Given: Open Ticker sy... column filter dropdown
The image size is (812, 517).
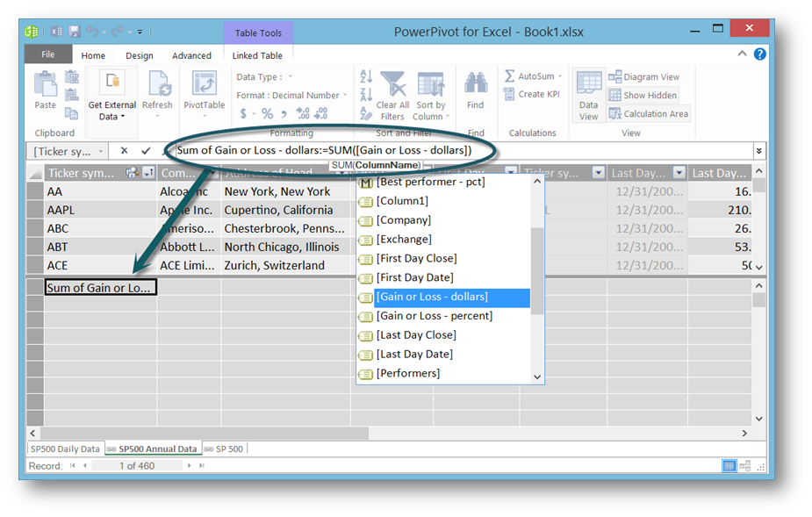Looking at the screenshot, I should [598, 173].
